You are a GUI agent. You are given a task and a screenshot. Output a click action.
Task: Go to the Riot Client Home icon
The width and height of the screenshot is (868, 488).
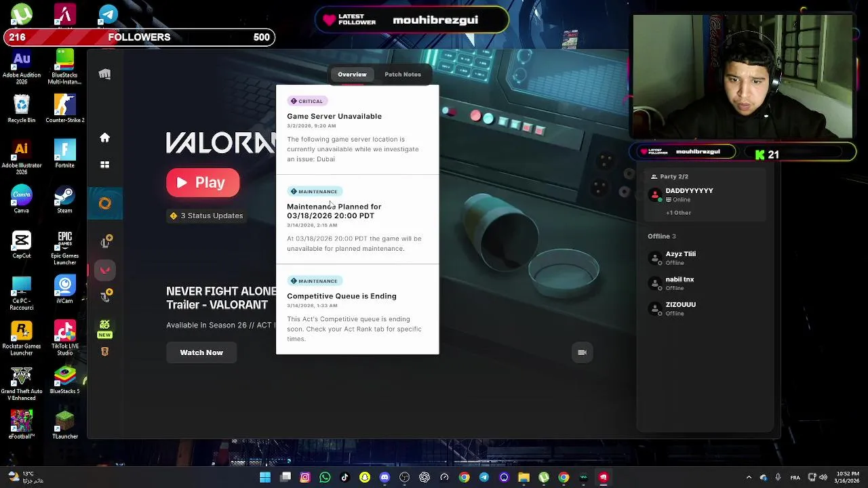point(104,138)
